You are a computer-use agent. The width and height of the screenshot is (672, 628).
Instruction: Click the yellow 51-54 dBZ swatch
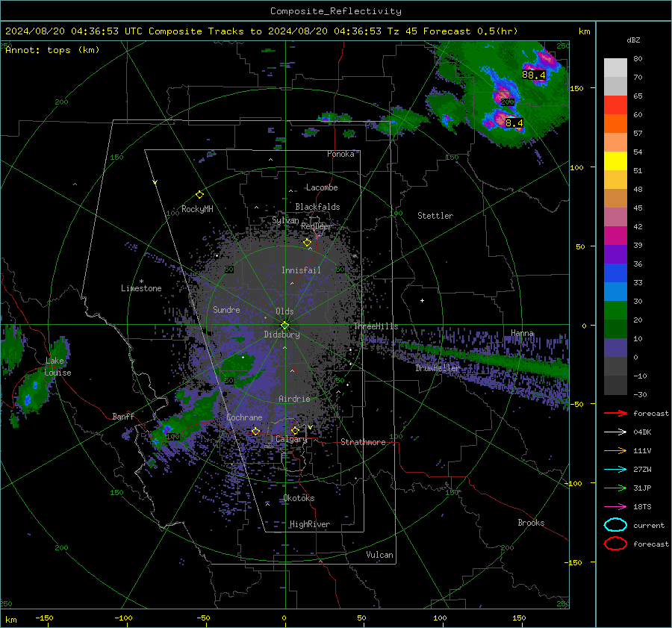tap(615, 161)
